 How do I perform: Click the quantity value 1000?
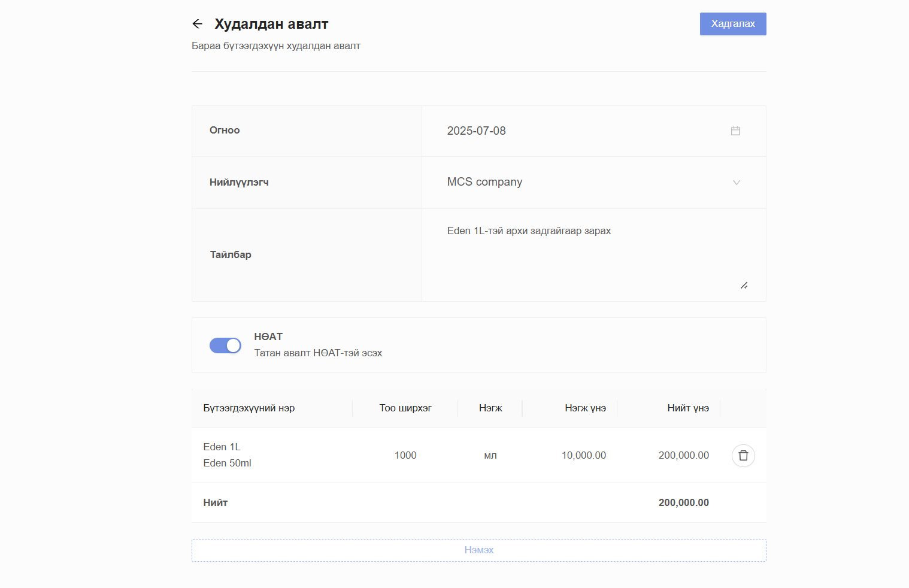point(405,456)
